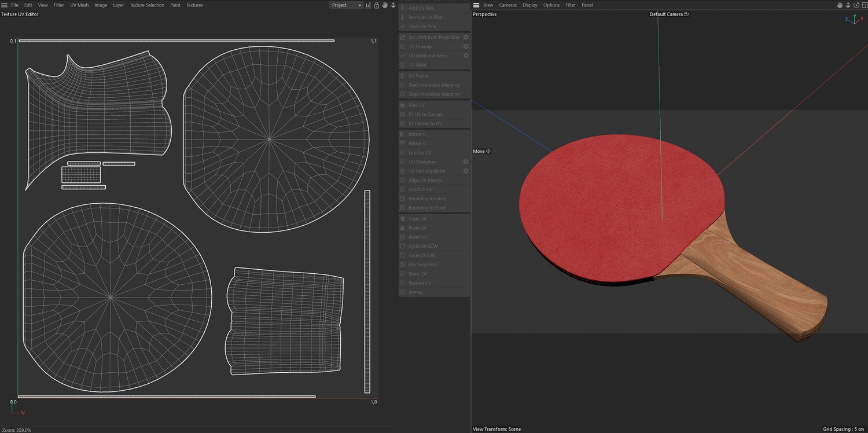Click Remove UV Pins

(434, 17)
